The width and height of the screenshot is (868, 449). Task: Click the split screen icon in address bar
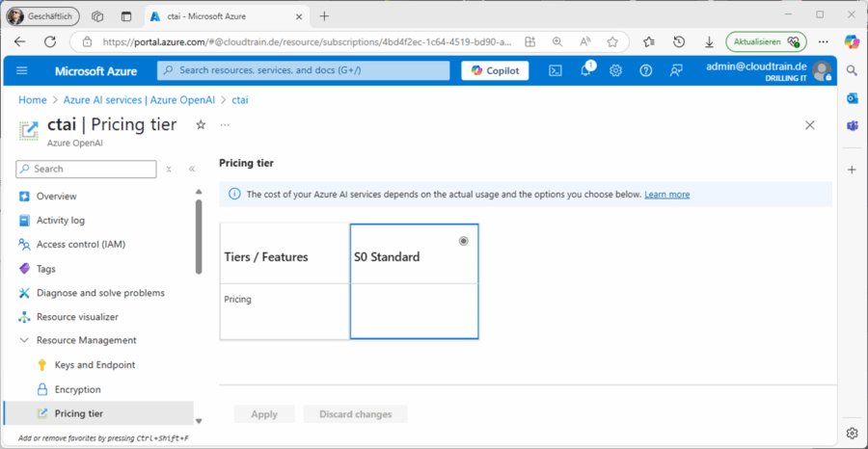coord(530,42)
